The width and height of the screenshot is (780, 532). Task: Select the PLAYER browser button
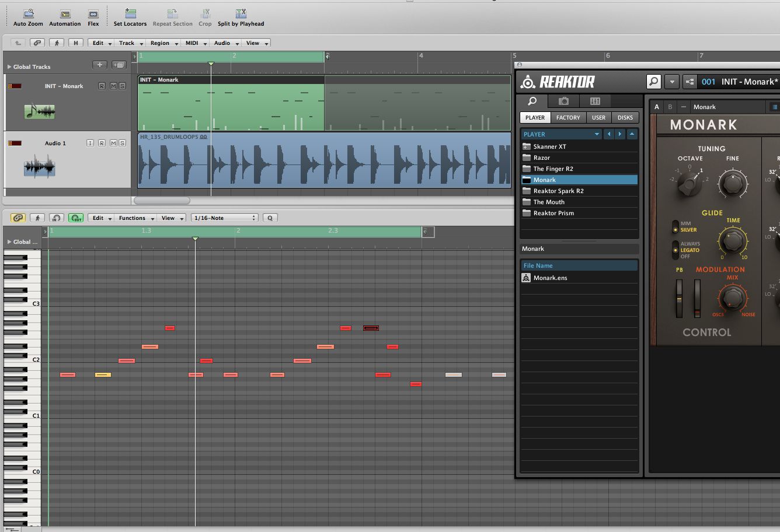coord(535,117)
